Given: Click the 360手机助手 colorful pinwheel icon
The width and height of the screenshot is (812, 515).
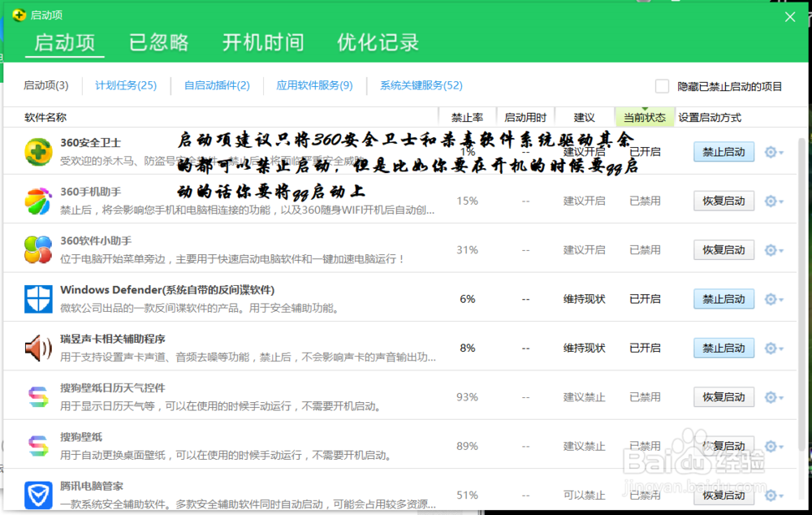Looking at the screenshot, I should 37,201.
